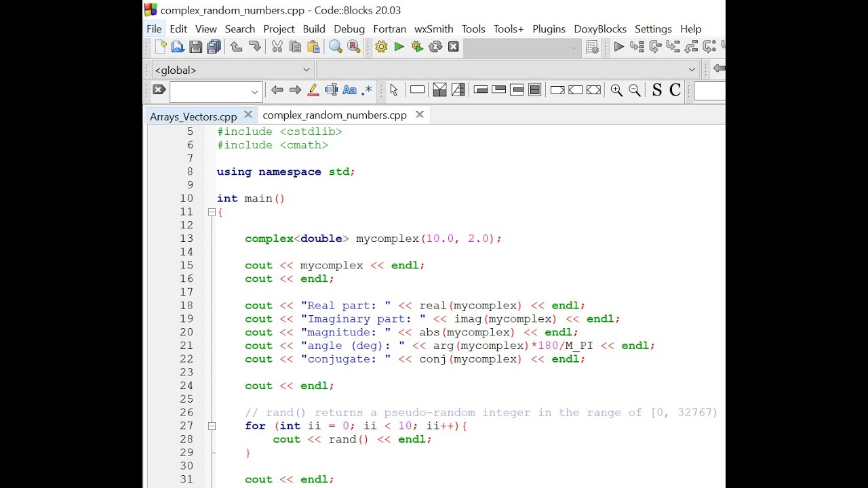Build project with yellow gear icon

point(381,47)
